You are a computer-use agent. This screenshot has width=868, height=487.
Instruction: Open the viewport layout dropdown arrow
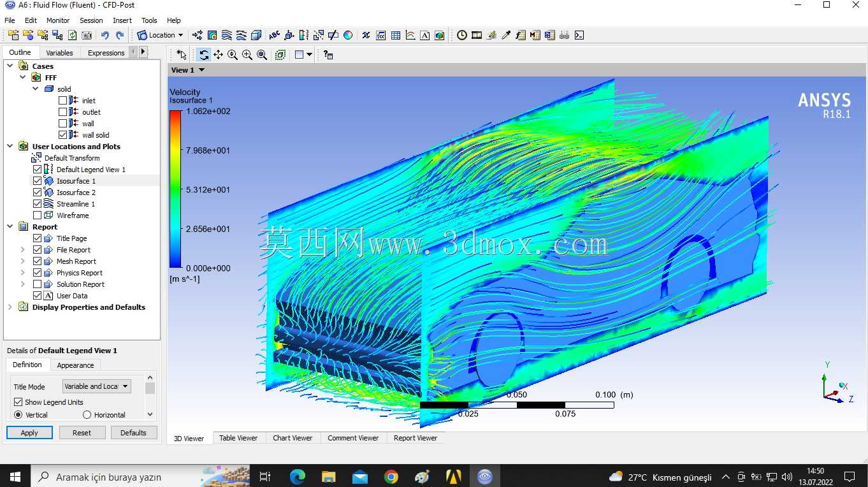tap(309, 55)
